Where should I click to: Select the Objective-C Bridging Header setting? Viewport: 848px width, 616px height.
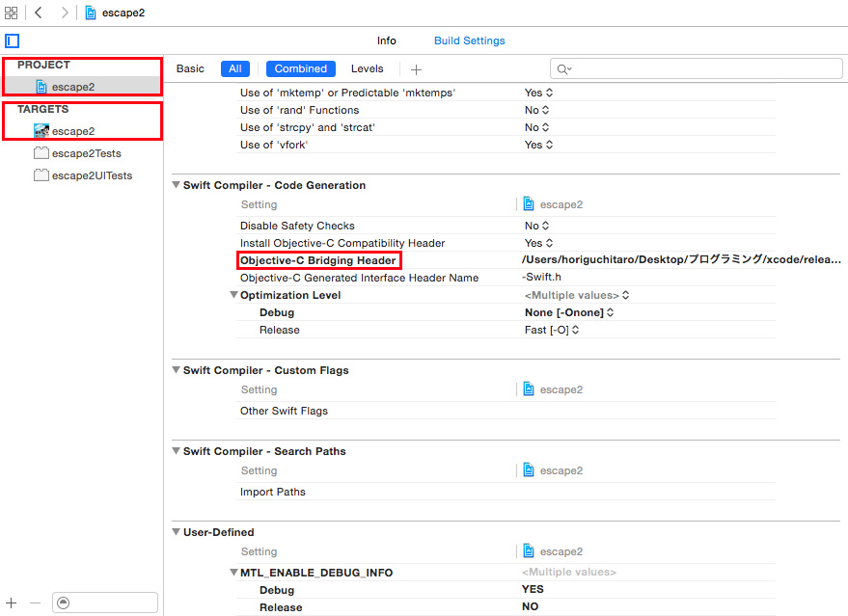click(318, 260)
